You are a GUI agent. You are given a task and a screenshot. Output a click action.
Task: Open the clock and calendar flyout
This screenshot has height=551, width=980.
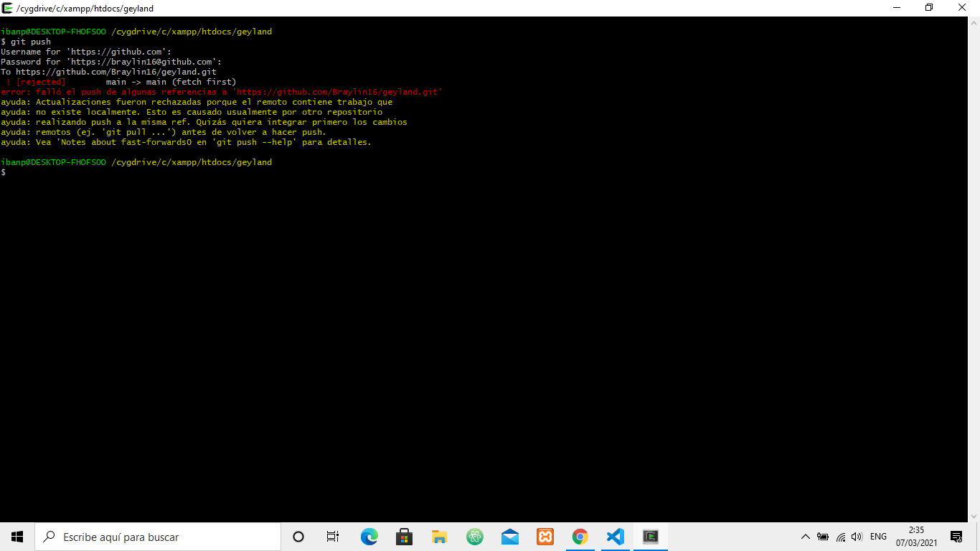(916, 537)
